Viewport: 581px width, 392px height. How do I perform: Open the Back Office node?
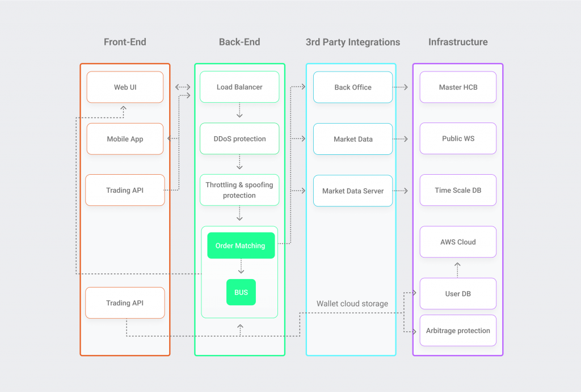pos(352,87)
